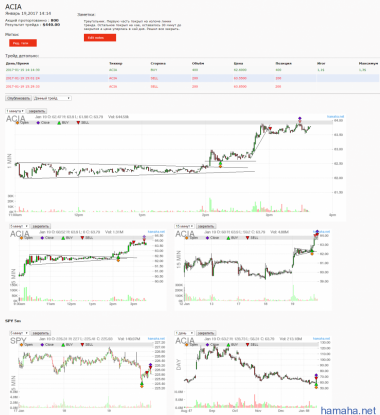The image size is (380, 415).
Task: Open the trade type dropdown next to Опубликовать
Action: pyautogui.click(x=52, y=98)
